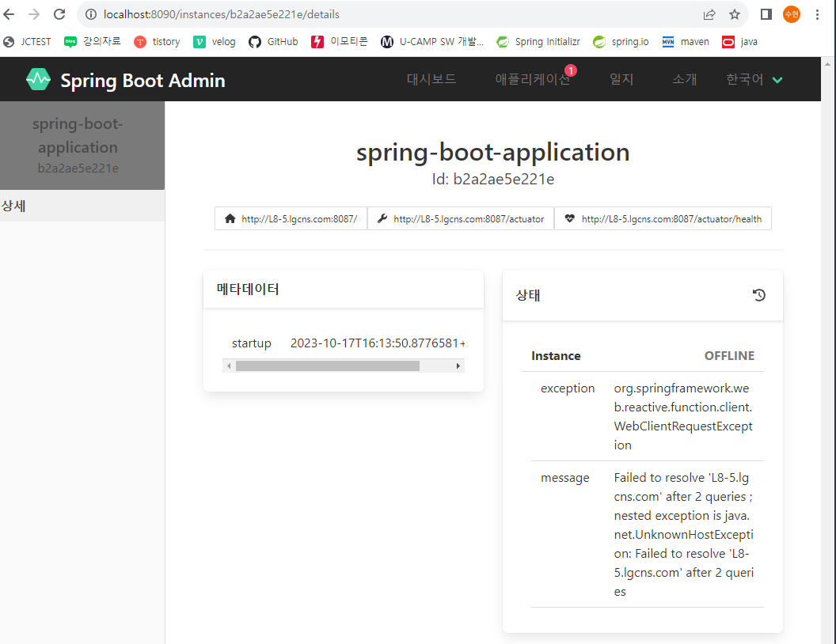This screenshot has width=836, height=644.
Task: Open Spring Initializr bookmark
Action: pyautogui.click(x=538, y=42)
